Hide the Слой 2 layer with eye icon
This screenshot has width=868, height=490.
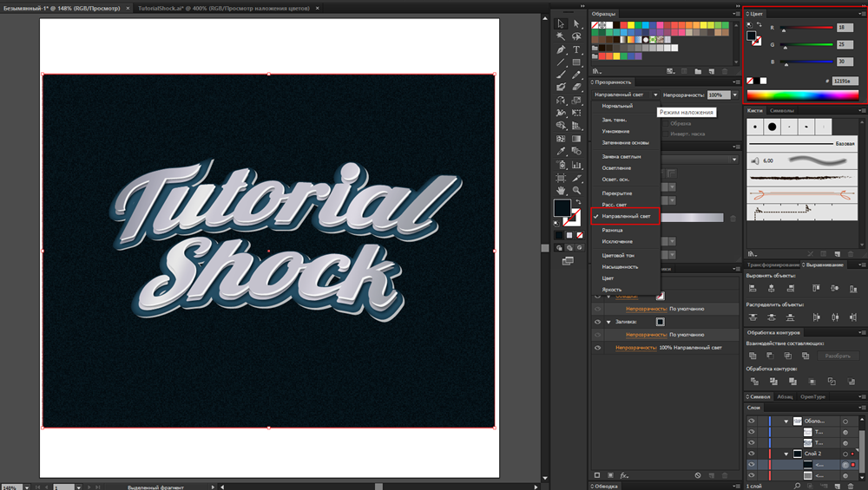(752, 454)
